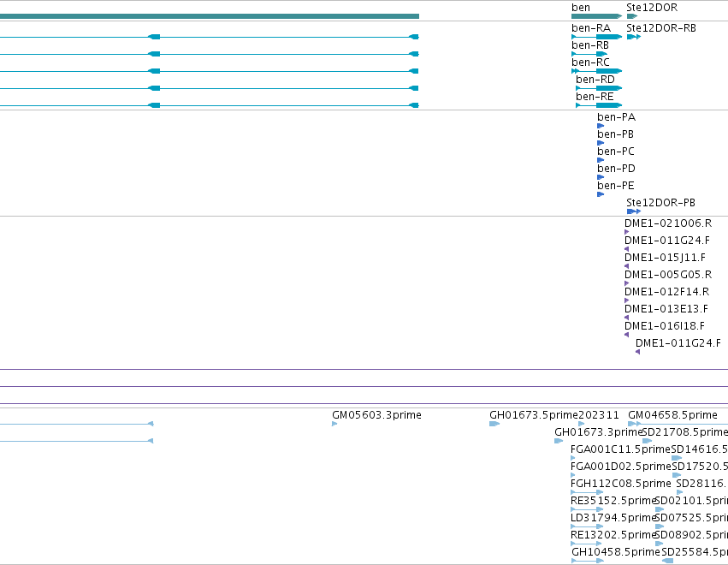This screenshot has height=565, width=728.
Task: Open the Ste12DOR-PB protein label
Action: [x=660, y=203]
